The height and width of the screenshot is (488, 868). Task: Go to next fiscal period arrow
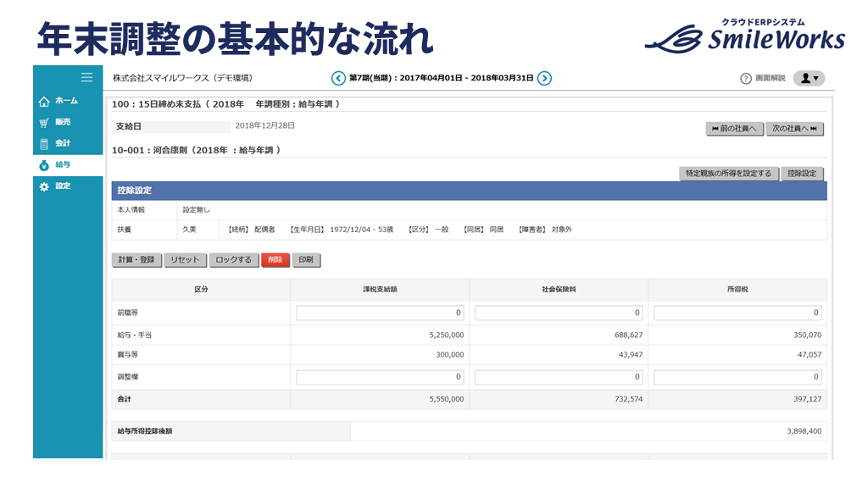(x=545, y=78)
